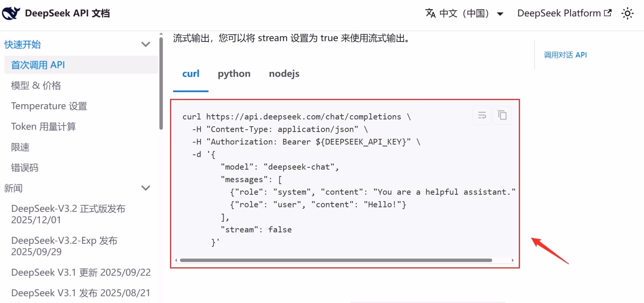Screen dimensions: 644x303
Task: Click the api.deepseek.com URL in code
Action: 304,117
